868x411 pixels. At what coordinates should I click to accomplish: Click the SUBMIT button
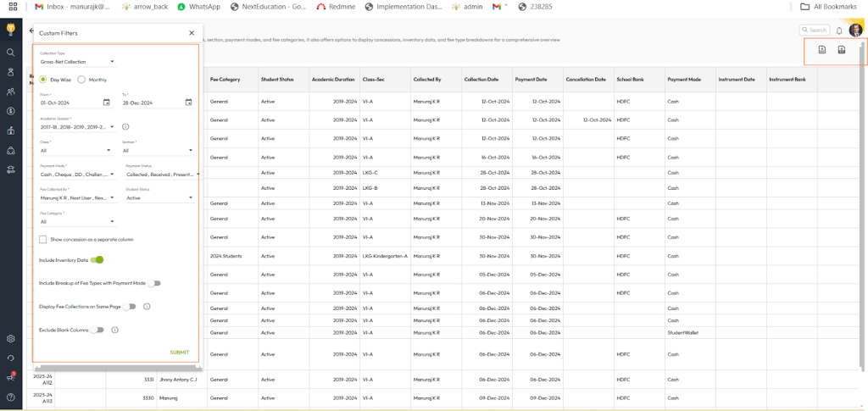(x=179, y=353)
